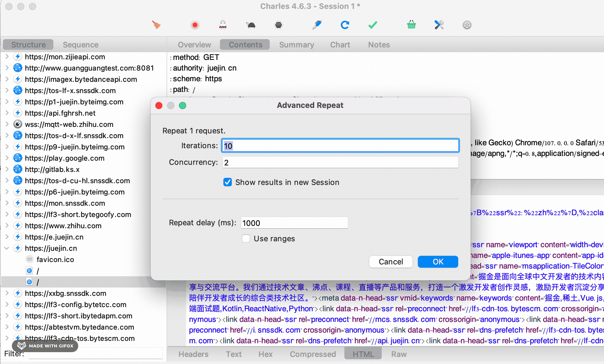The height and width of the screenshot is (364, 604).
Task: Toggle the red Record button
Action: coord(195,25)
